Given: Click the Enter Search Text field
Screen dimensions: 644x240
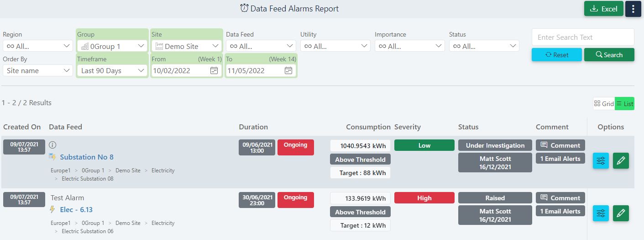Looking at the screenshot, I should (583, 37).
